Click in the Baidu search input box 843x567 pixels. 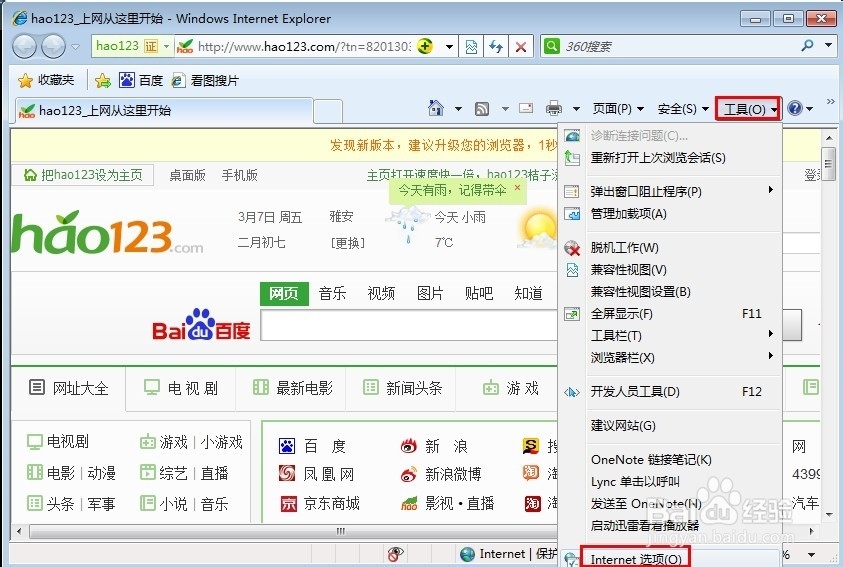tap(409, 325)
